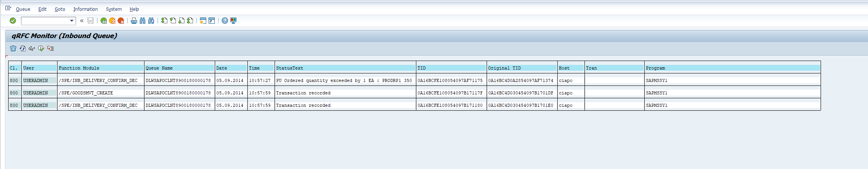This screenshot has height=169, width=868.
Task: Expand the command field dropdown arrow
Action: click(72, 21)
